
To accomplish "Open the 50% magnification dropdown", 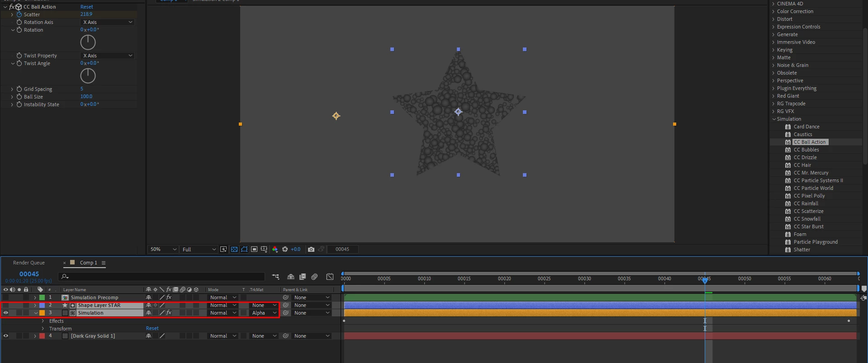I will [163, 249].
